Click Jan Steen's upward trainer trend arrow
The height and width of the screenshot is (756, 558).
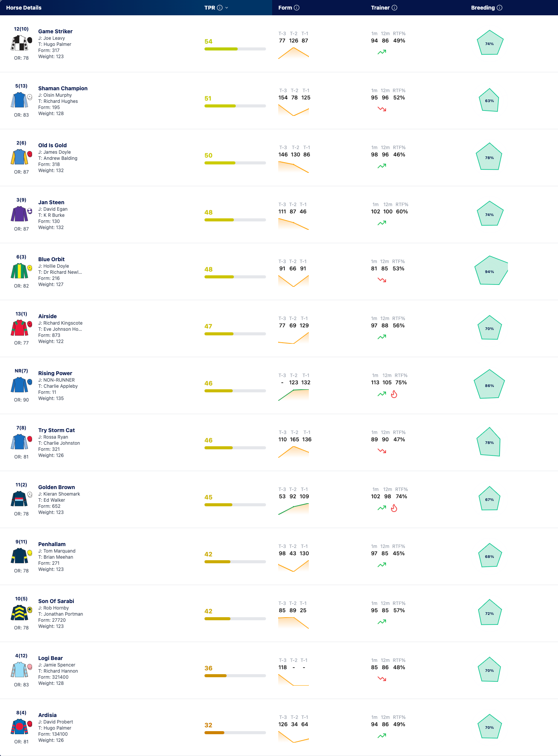pos(382,223)
